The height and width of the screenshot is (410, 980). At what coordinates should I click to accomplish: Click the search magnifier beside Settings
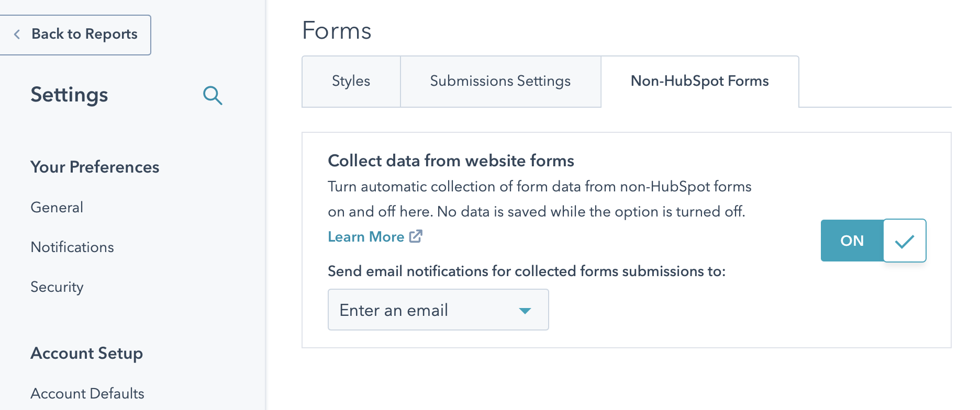(213, 96)
